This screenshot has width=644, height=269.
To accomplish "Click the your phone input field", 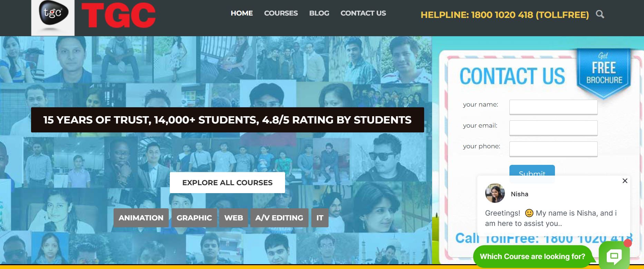I will (x=554, y=149).
